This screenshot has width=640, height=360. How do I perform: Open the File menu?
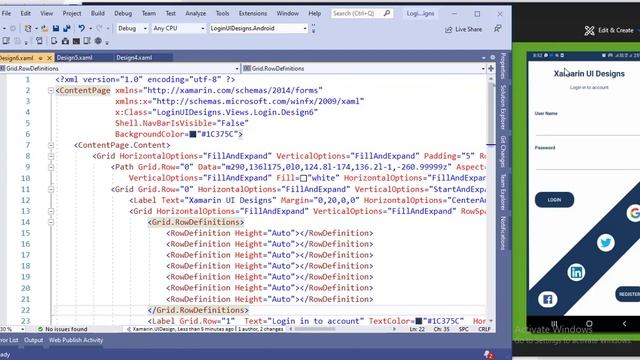pyautogui.click(x=6, y=13)
